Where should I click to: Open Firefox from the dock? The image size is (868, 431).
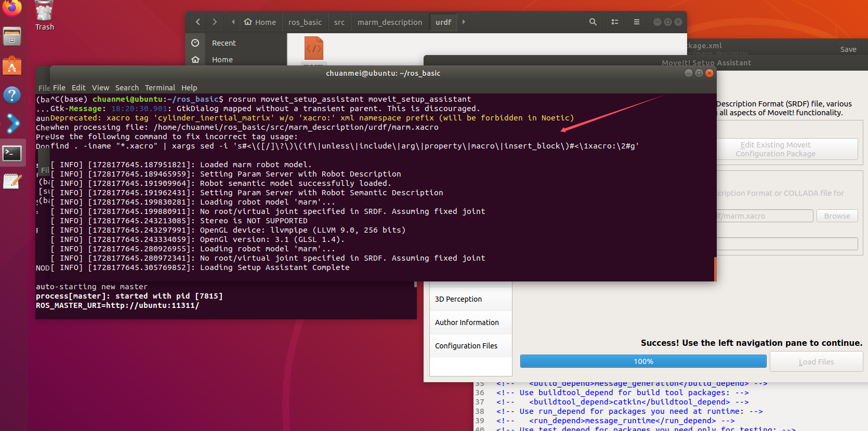(x=12, y=7)
